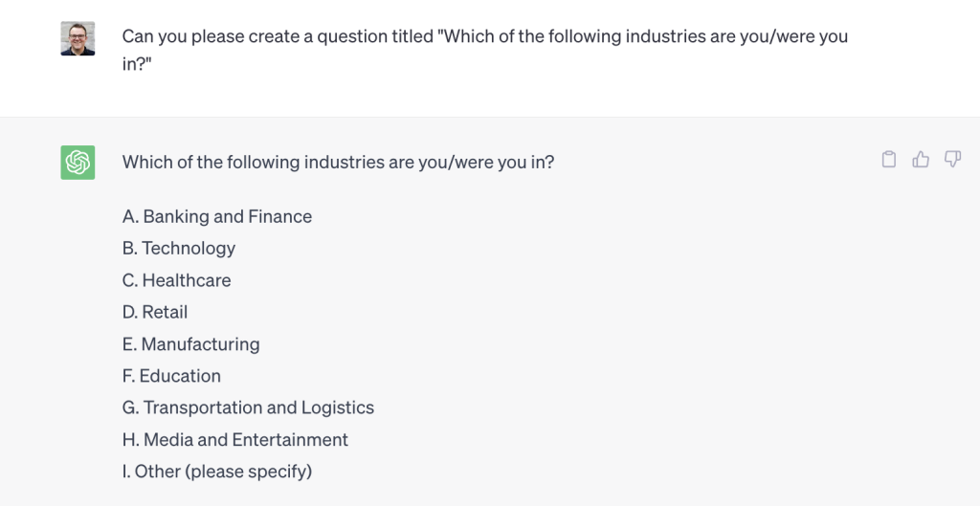Viewport: 980px width, 506px height.
Task: Click the word "Logistics" in option G
Action: point(338,407)
